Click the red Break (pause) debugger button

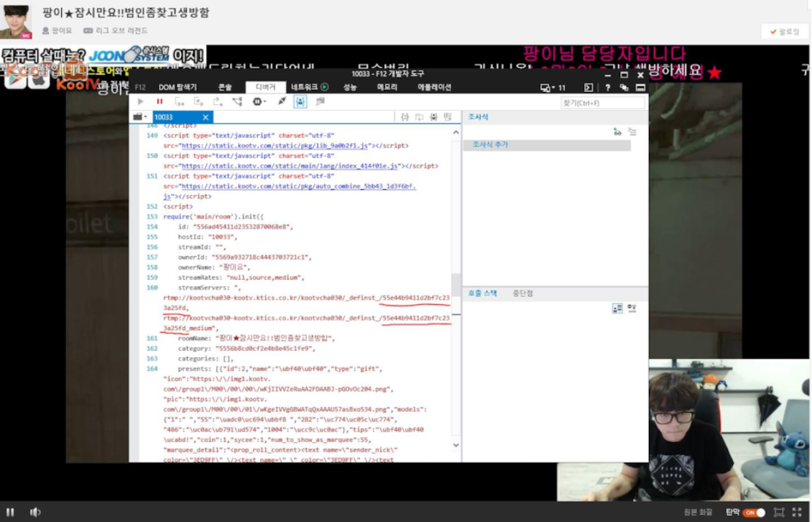[160, 101]
